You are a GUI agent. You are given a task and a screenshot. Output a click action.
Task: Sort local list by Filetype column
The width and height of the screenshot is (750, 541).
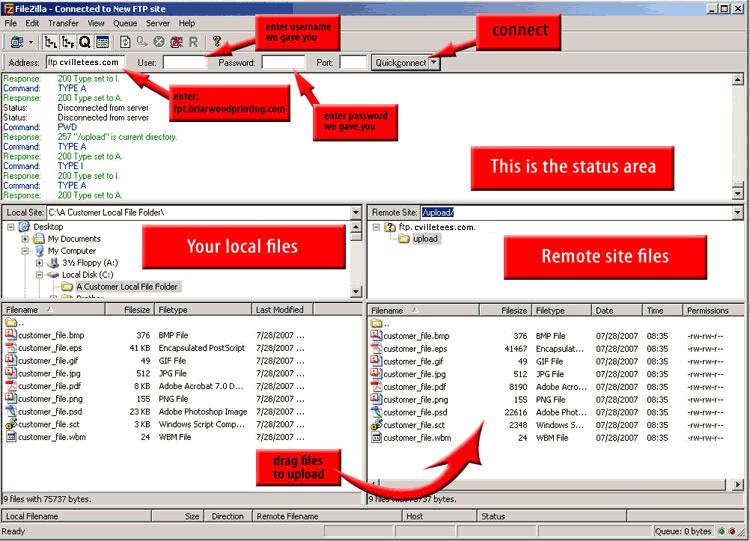[x=203, y=309]
